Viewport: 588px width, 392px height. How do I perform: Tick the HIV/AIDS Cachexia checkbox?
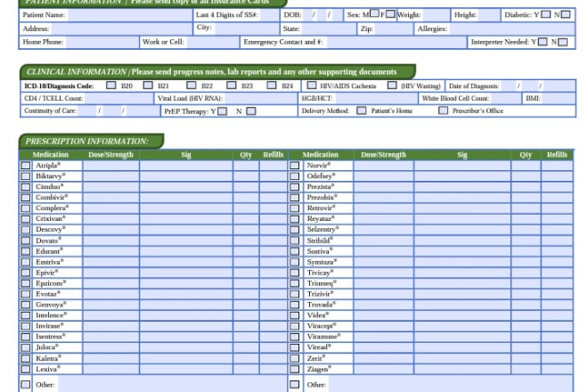(311, 86)
